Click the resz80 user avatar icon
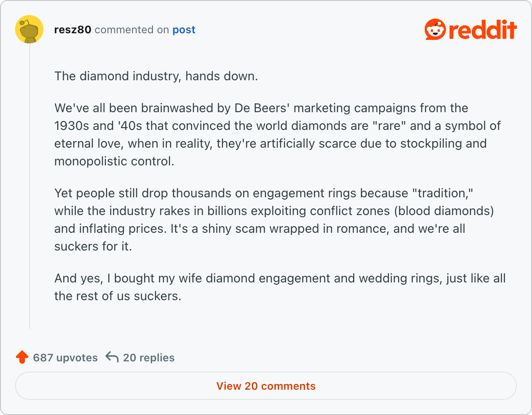The image size is (532, 415). pos(29,30)
